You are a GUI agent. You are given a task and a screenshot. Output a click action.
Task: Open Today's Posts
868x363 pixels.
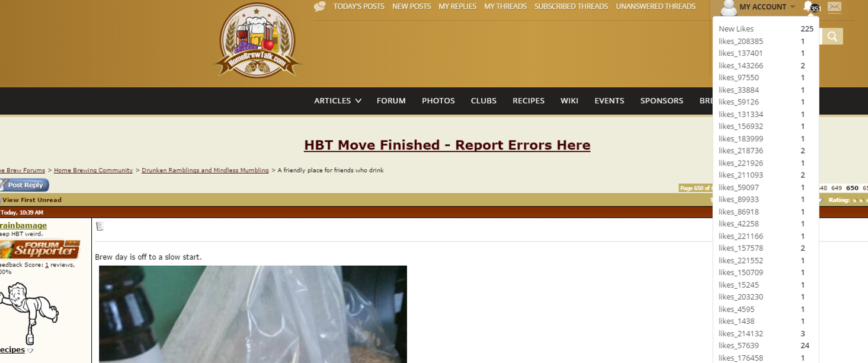click(358, 7)
